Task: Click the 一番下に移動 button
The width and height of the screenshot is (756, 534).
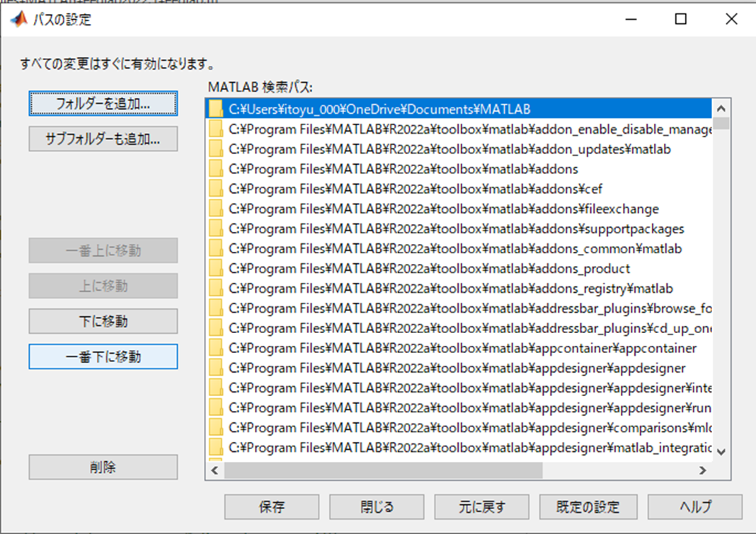Action: [103, 356]
